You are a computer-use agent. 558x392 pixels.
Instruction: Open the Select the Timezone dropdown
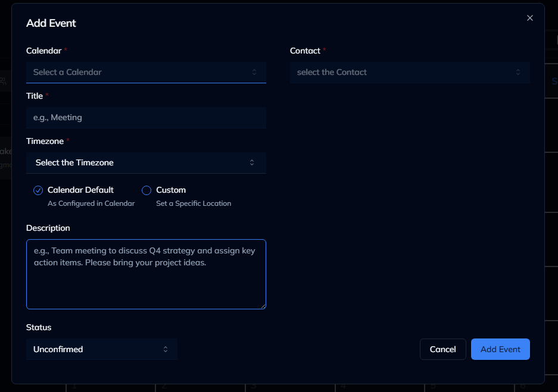pos(146,162)
